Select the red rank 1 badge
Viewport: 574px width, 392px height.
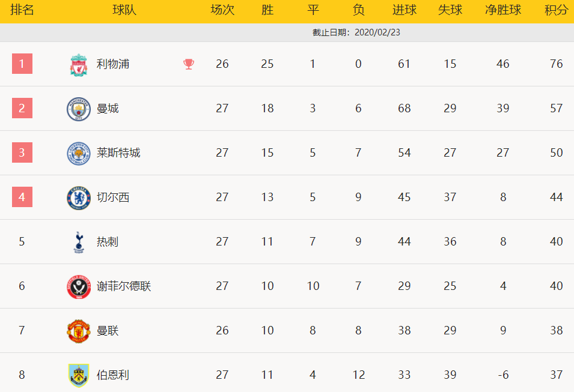pos(22,64)
